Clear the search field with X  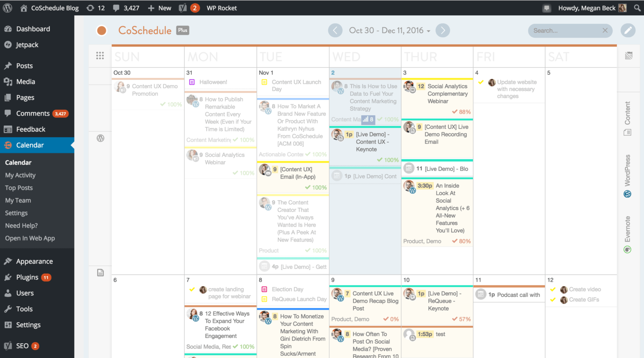pyautogui.click(x=605, y=30)
